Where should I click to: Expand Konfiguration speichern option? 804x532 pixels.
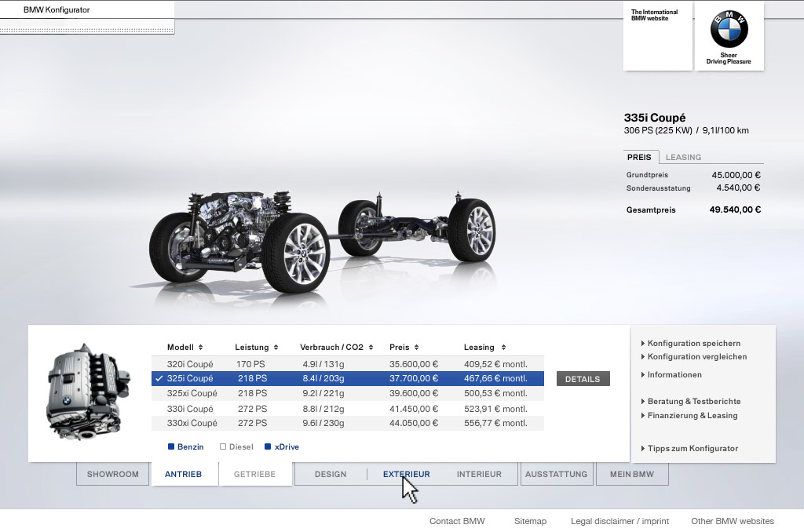(x=691, y=344)
